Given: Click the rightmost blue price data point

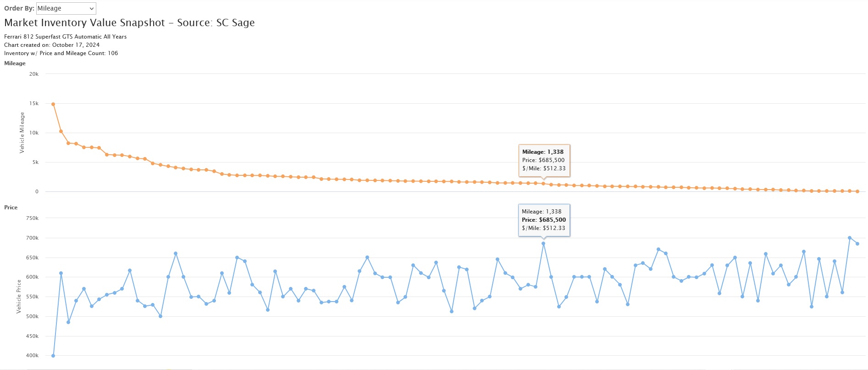Looking at the screenshot, I should [857, 244].
